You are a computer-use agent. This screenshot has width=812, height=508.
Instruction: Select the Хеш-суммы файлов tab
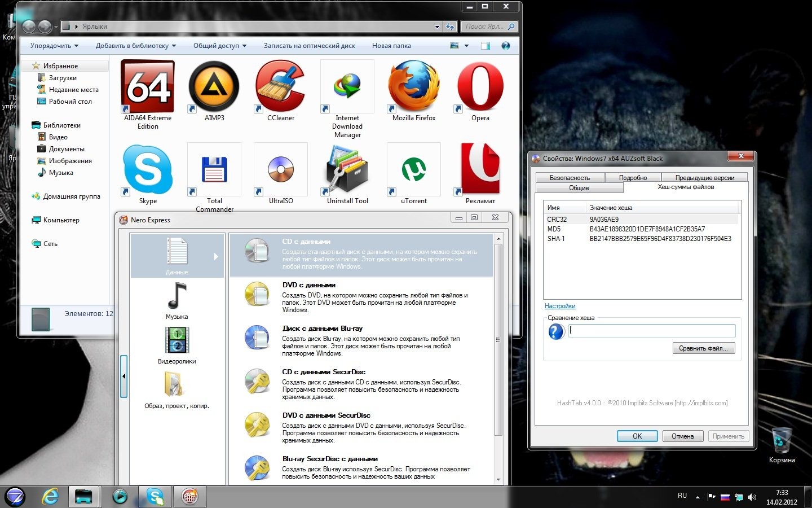[686, 187]
